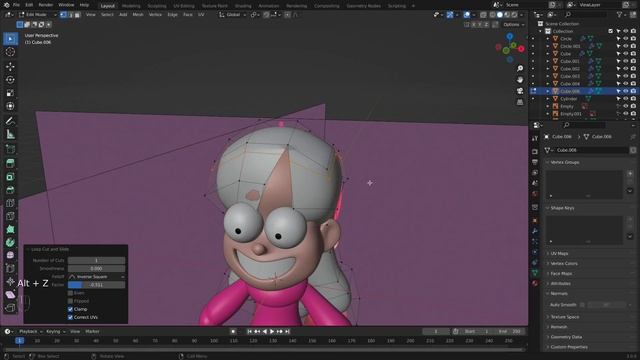Viewport: 640px width, 360px height.
Task: Jump to the timeline start frame
Action: (x=249, y=331)
